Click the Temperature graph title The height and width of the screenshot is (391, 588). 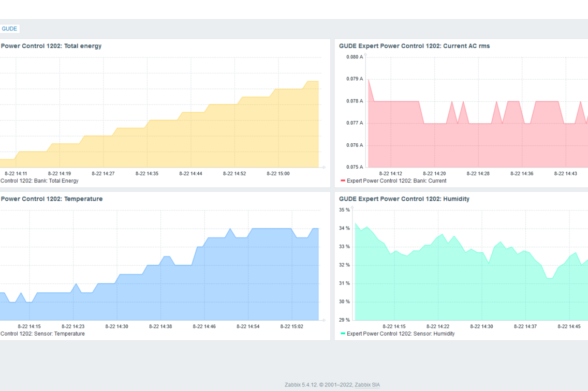(x=52, y=199)
